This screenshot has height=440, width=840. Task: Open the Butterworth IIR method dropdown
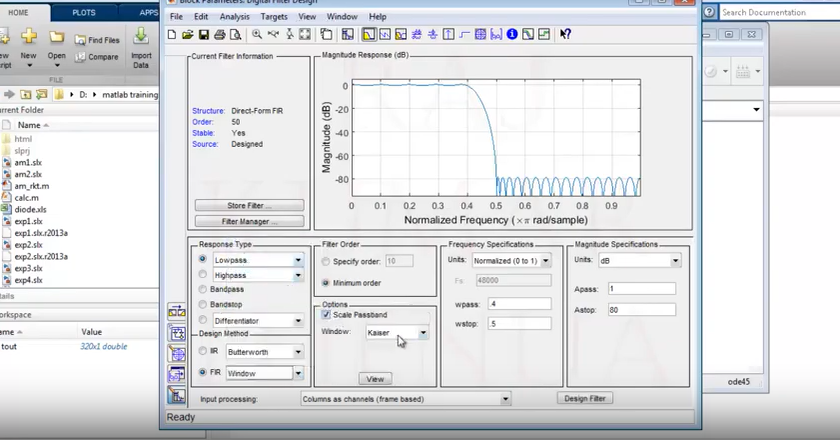[x=265, y=352]
